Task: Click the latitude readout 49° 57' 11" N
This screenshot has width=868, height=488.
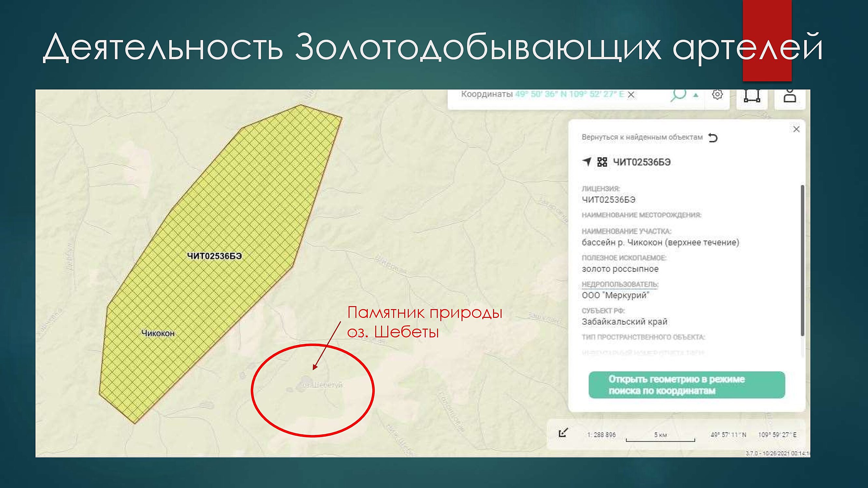Action: click(x=728, y=435)
